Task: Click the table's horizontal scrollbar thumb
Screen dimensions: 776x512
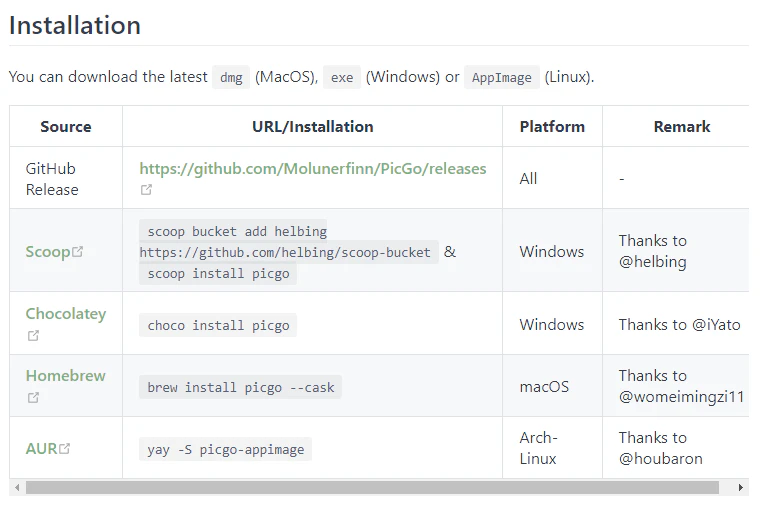Action: [x=372, y=488]
